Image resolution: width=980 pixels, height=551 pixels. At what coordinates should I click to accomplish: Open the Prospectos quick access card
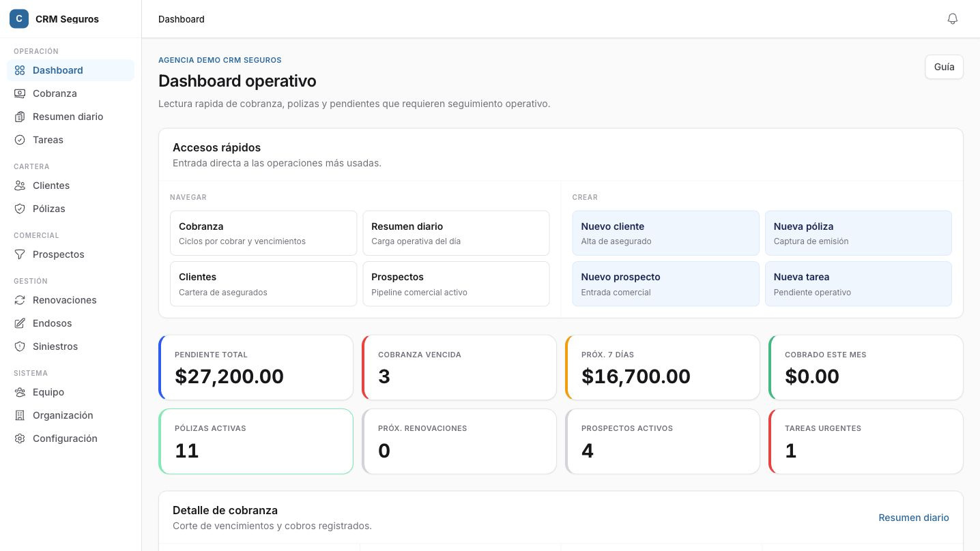456,284
